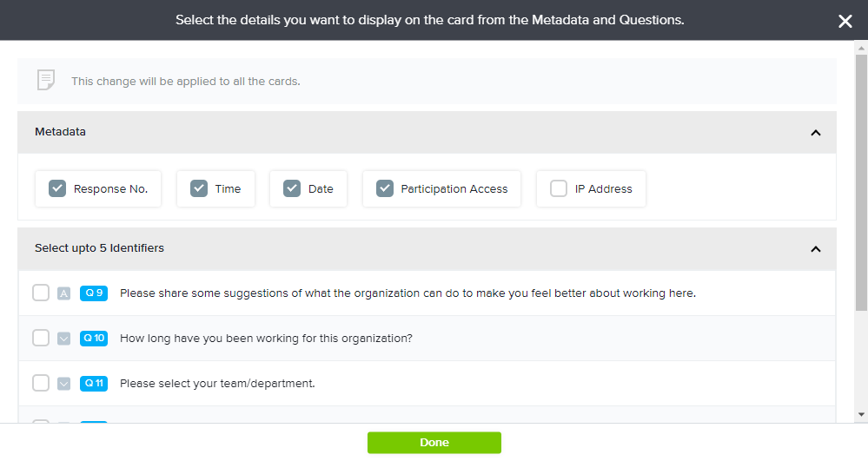
Task: Click the dropdown-type icon next to Q 10
Action: click(x=63, y=339)
